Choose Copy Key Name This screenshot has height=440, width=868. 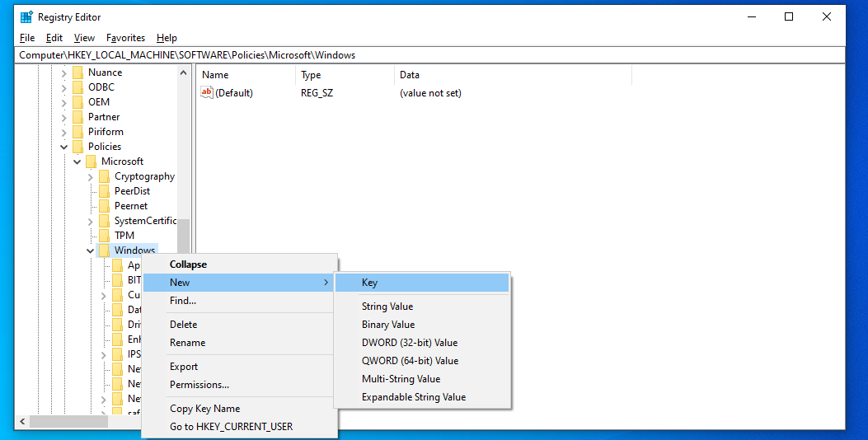tap(240, 409)
